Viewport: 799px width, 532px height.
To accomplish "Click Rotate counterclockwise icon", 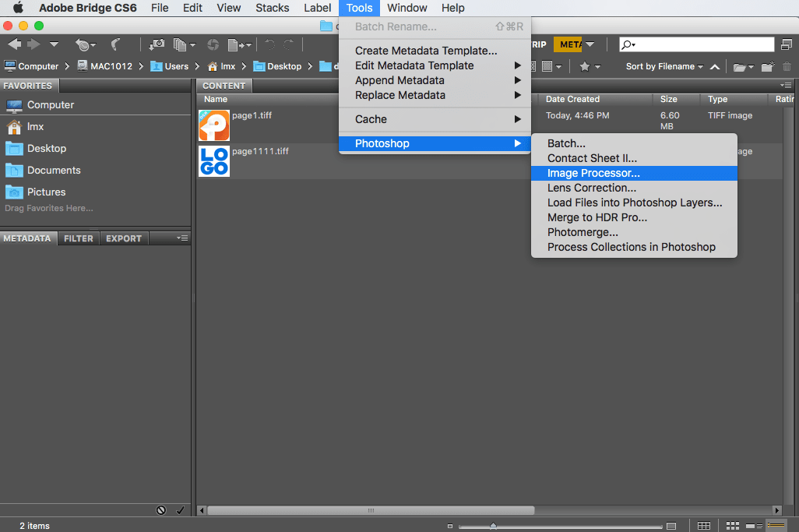I will tap(270, 45).
